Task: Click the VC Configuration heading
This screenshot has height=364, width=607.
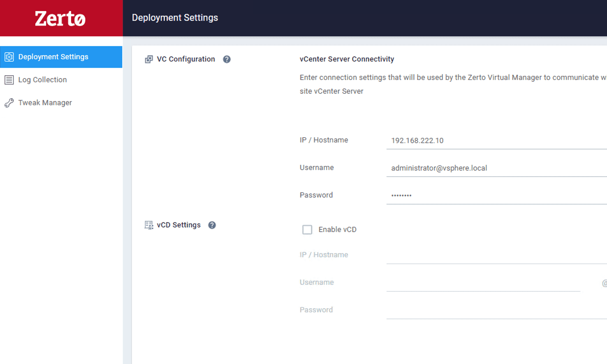Action: coord(186,59)
